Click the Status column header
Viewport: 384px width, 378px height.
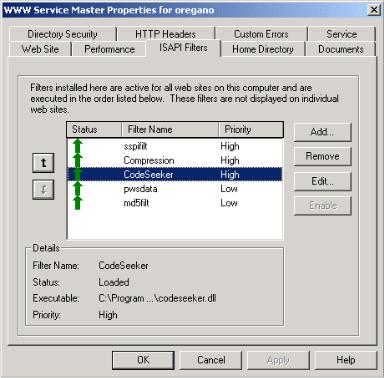[94, 130]
